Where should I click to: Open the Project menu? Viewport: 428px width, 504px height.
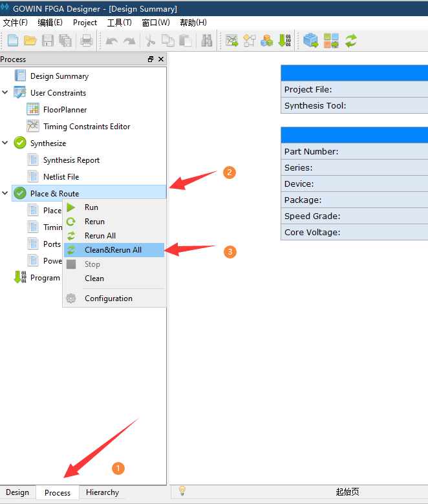(x=85, y=23)
